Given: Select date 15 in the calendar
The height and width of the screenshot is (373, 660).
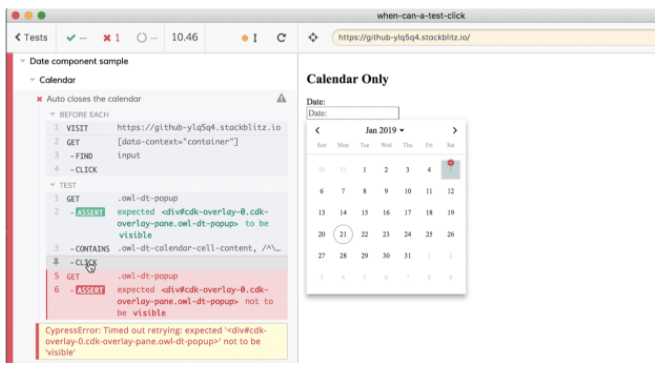Looking at the screenshot, I should coord(365,213).
